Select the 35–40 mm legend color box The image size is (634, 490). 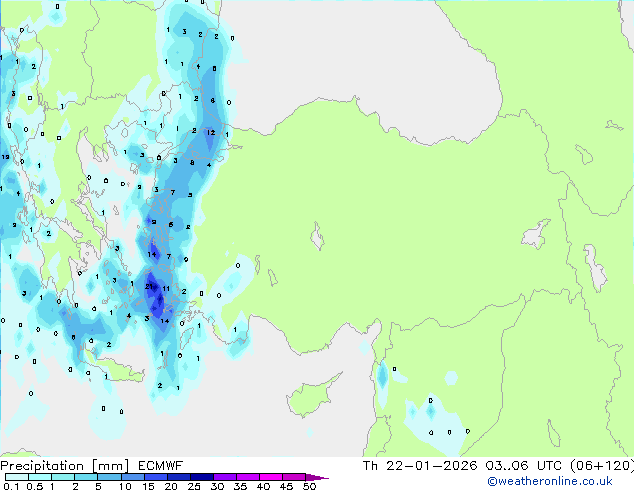(247, 477)
